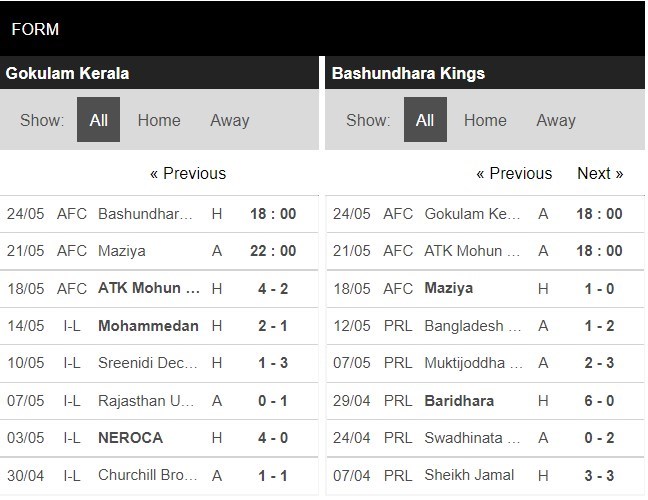The height and width of the screenshot is (500, 648).
Task: Filter Bashundhara Kings form by Home
Action: pyautogui.click(x=485, y=120)
